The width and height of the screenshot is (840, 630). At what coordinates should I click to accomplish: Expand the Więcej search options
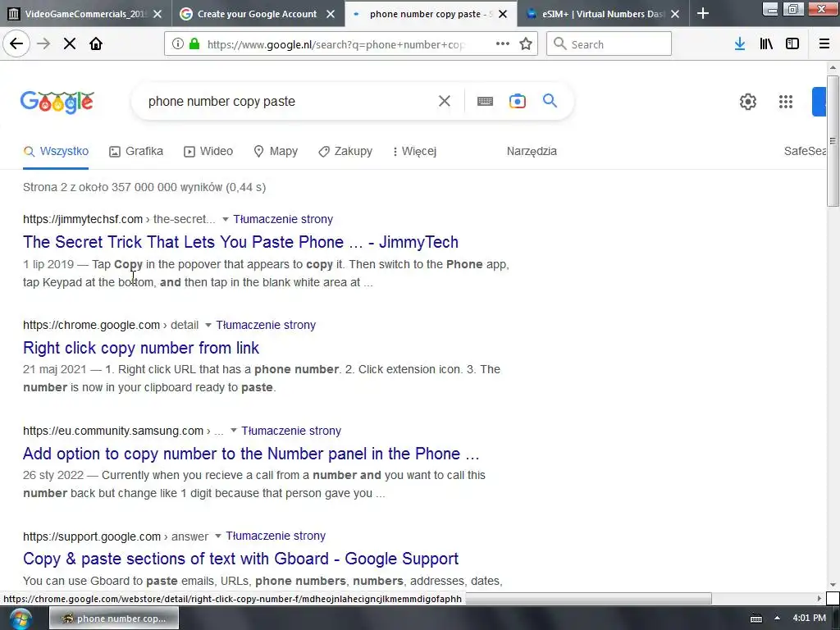[x=414, y=151]
